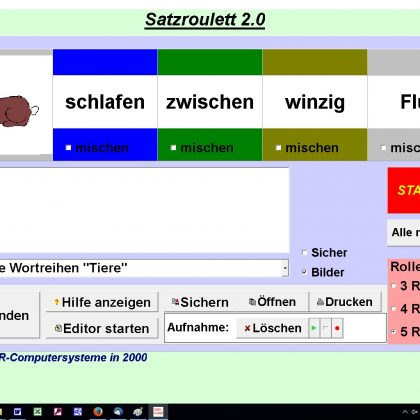Select the 4 Rollen radio option
This screenshot has height=420, width=420.
point(394,309)
